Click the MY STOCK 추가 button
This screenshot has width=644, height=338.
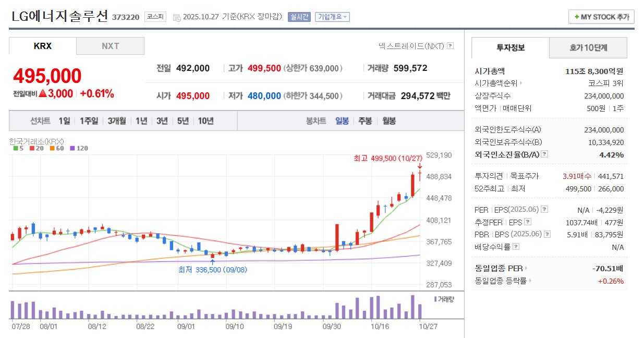point(601,16)
